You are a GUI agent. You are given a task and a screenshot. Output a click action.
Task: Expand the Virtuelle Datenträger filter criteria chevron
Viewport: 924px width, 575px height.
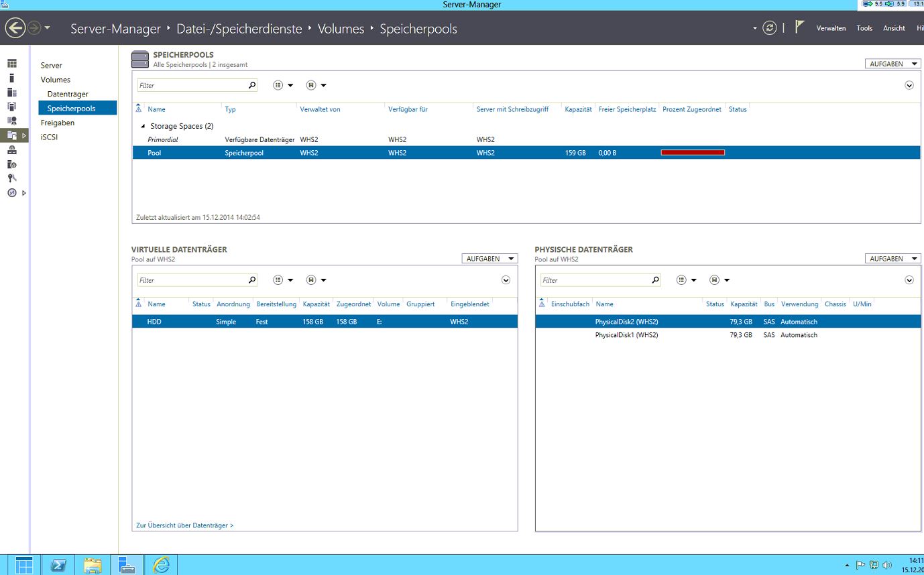point(506,280)
